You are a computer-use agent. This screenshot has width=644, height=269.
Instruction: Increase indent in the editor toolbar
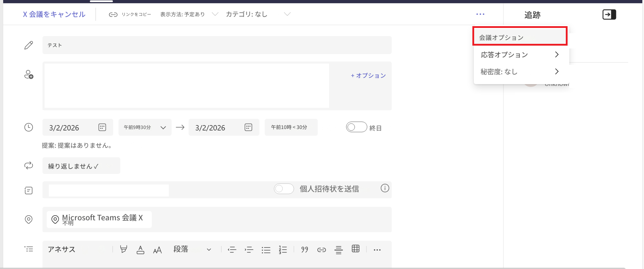(x=249, y=250)
